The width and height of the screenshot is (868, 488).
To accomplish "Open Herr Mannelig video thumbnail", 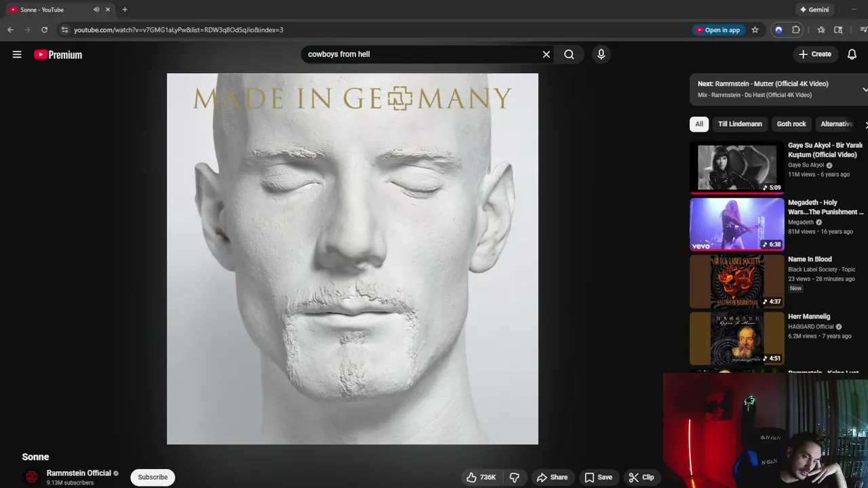I will [x=737, y=338].
